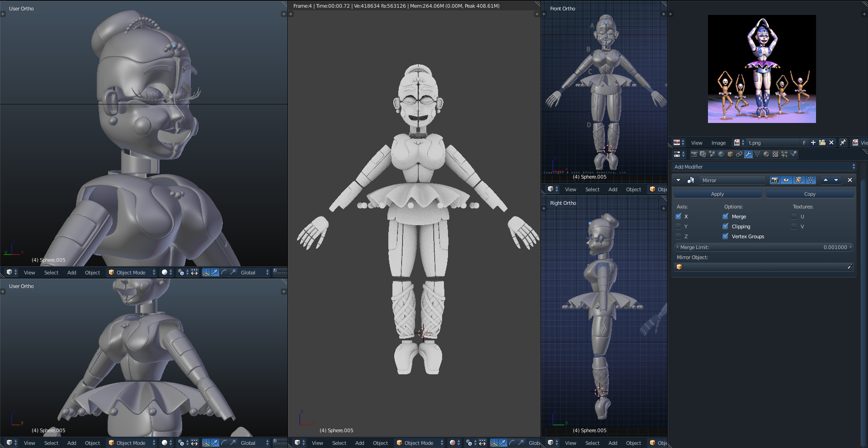Move the Mirror modifier up
Screen dimensions: 868x448
coord(826,180)
